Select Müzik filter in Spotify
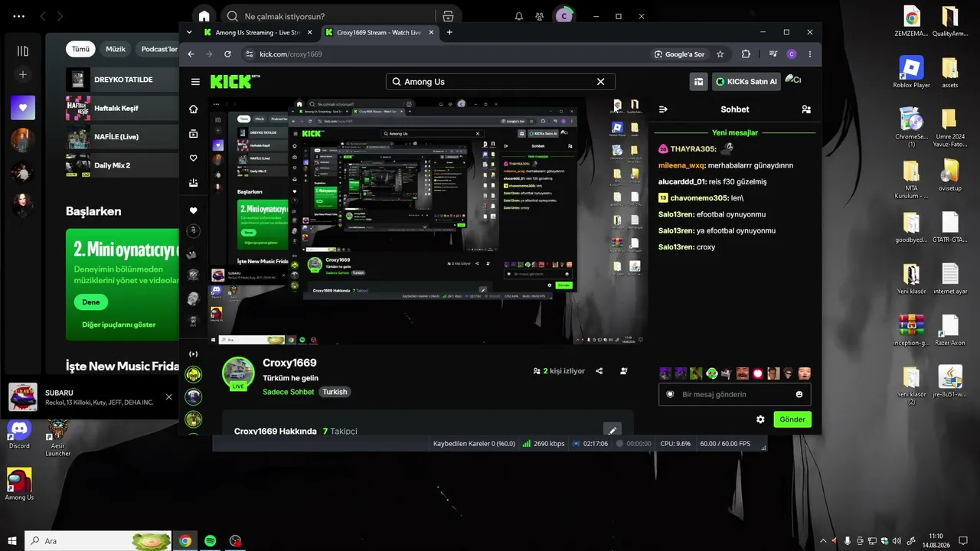980x551 pixels. click(x=116, y=49)
